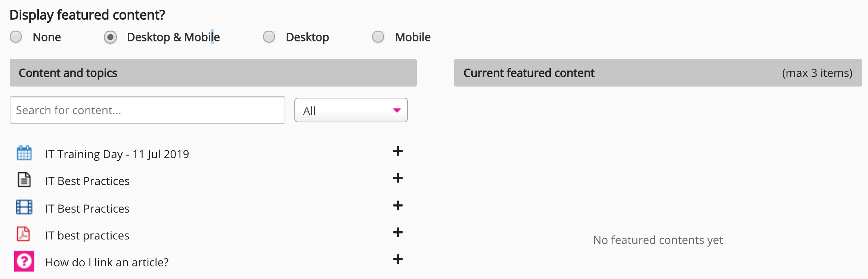Viewport: 868px width, 279px height.
Task: Click the pink question mark FAQ icon
Action: (x=24, y=261)
